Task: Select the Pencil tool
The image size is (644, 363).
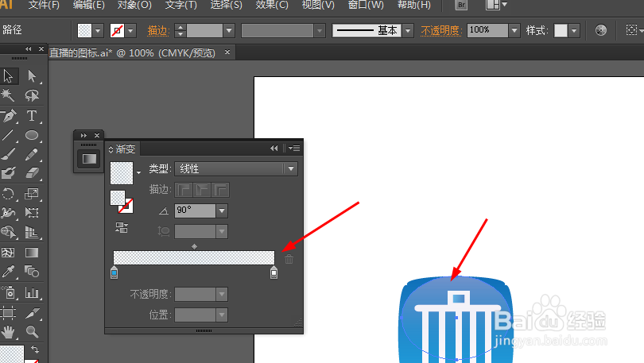Action: [32, 155]
